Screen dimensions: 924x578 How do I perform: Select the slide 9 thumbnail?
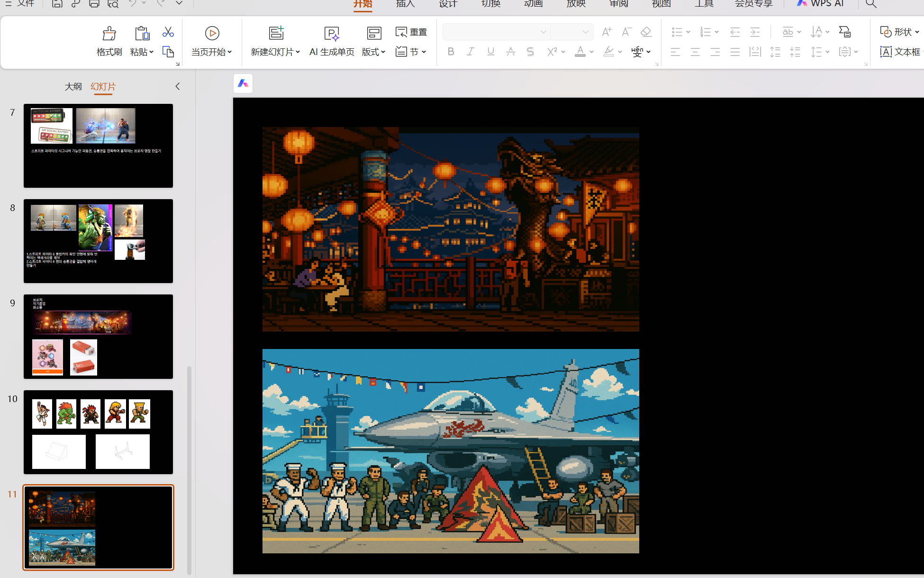click(x=98, y=336)
